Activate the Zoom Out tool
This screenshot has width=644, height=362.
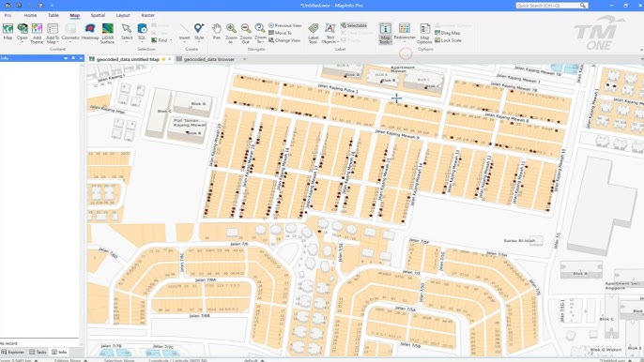coord(246,33)
